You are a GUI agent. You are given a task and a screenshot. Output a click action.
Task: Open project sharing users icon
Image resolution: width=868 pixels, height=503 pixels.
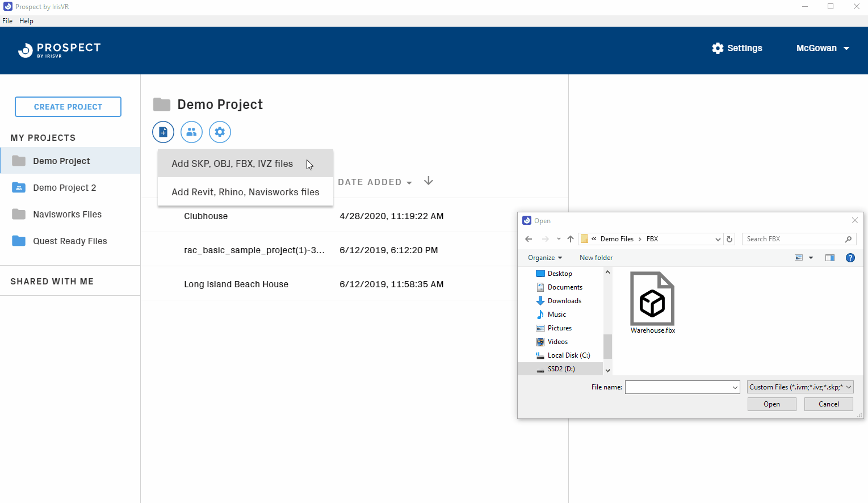coord(191,132)
